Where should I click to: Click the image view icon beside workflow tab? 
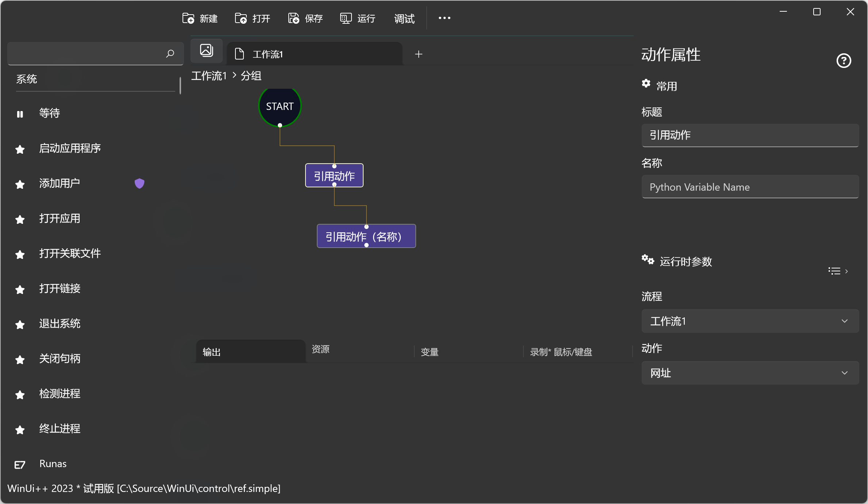point(207,50)
